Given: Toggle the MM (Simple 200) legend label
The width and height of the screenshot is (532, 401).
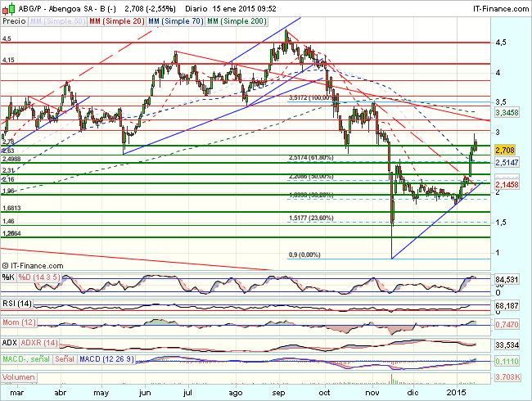Looking at the screenshot, I should coord(237,21).
